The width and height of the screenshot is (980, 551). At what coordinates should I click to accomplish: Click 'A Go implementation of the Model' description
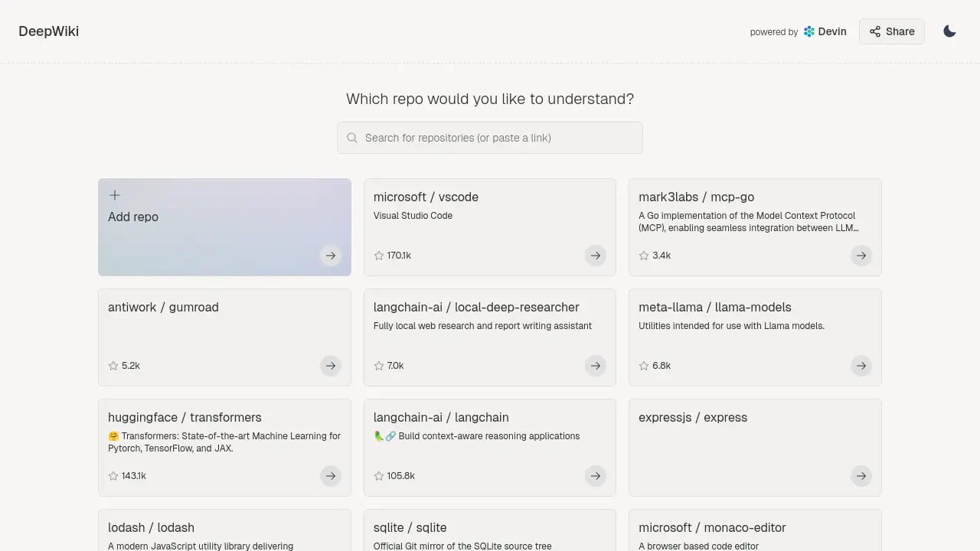(x=748, y=222)
